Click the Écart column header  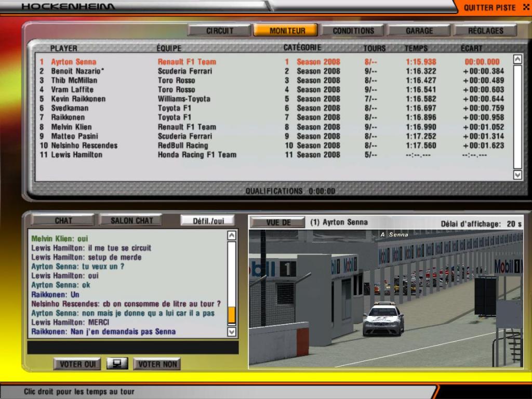[x=471, y=48]
